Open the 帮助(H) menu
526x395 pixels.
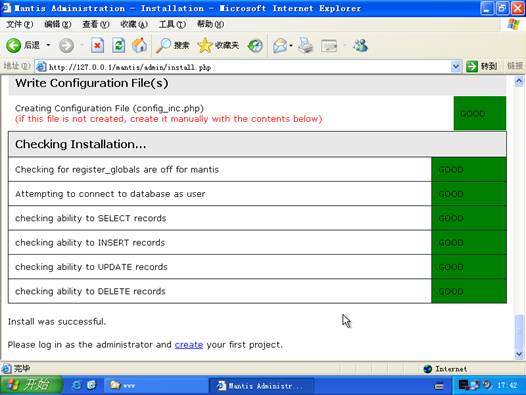pyautogui.click(x=210, y=24)
